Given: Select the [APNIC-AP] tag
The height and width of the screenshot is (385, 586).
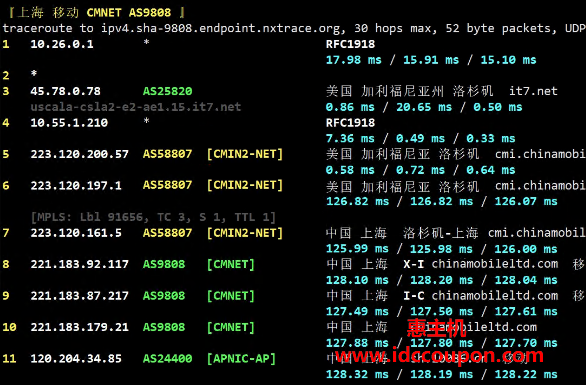Looking at the screenshot, I should tap(241, 358).
